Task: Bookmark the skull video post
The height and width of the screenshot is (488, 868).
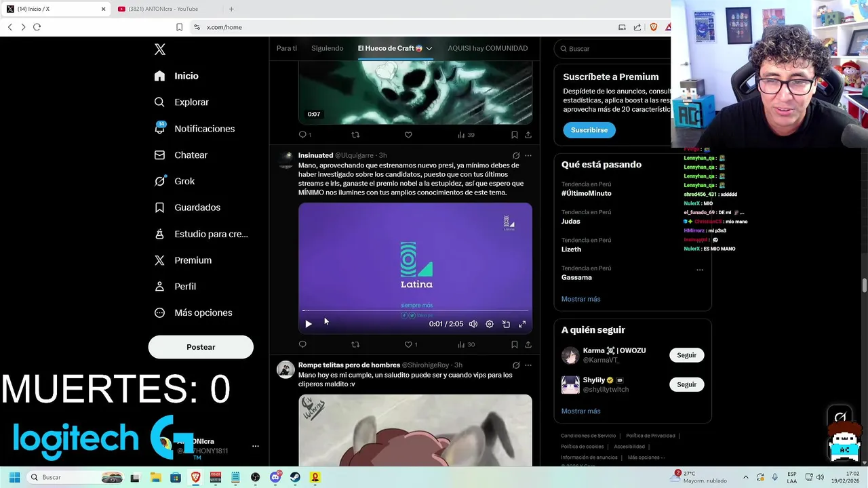Action: tap(514, 135)
